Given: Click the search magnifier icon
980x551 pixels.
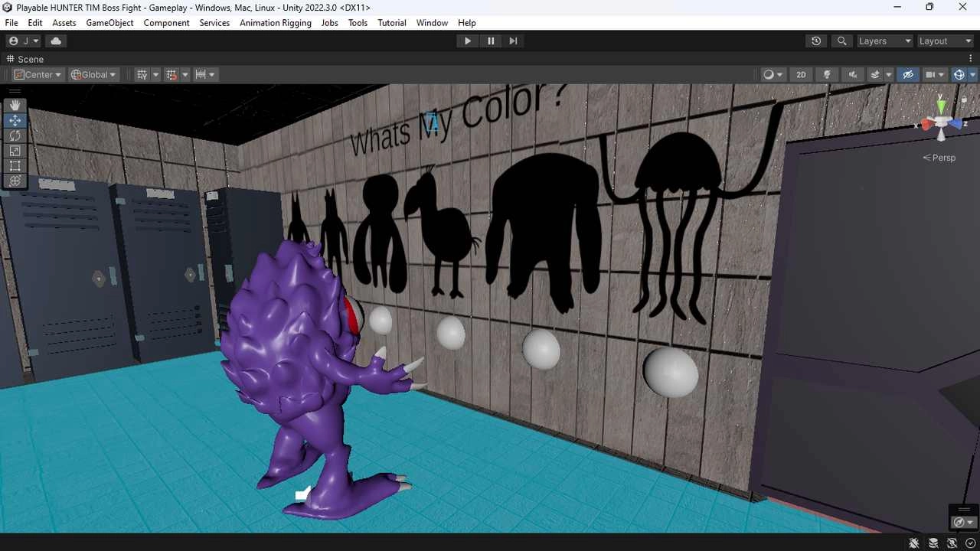Looking at the screenshot, I should point(842,41).
